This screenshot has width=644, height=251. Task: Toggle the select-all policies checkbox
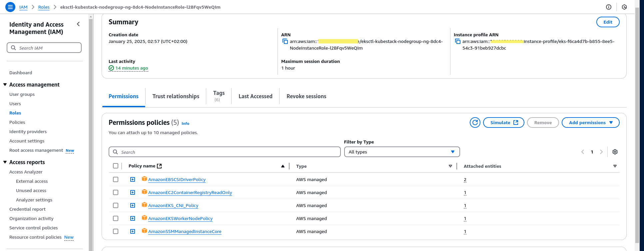coord(116,166)
